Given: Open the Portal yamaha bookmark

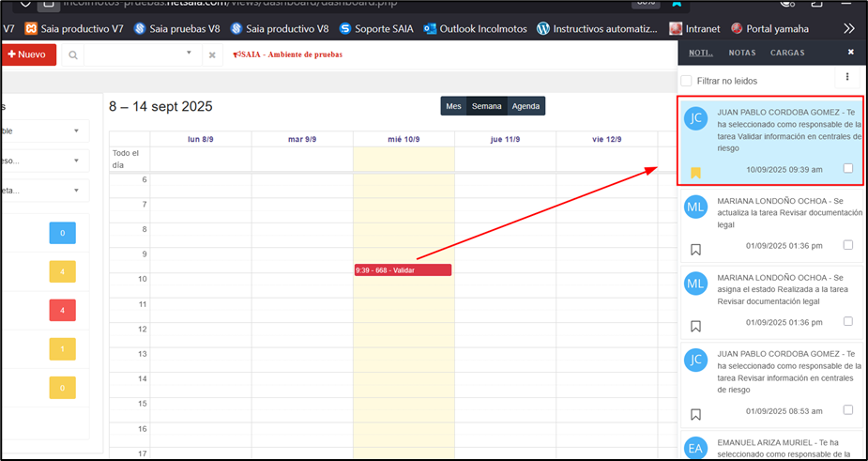Looking at the screenshot, I should click(773, 29).
